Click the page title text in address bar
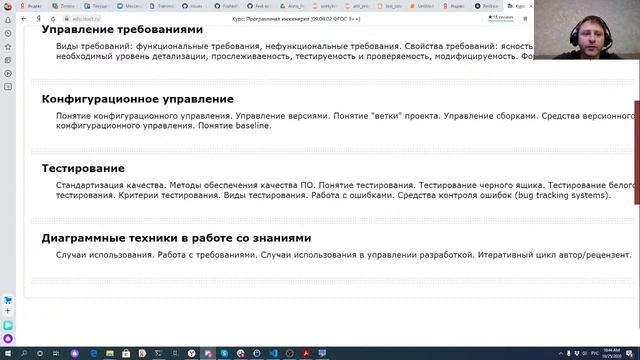This screenshot has height=360, width=640. click(296, 19)
